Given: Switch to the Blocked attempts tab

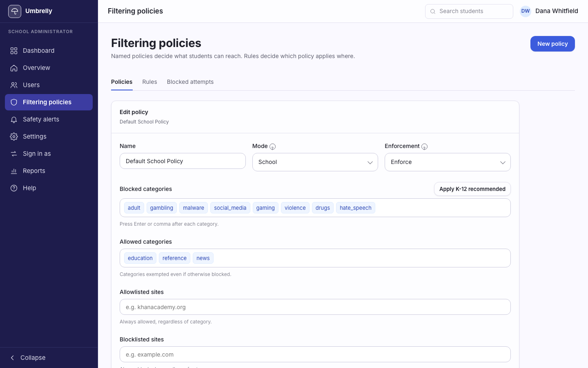Looking at the screenshot, I should tap(190, 82).
